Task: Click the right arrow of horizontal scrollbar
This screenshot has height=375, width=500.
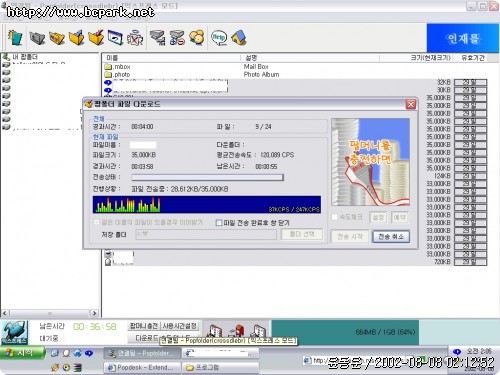Action: pos(94,313)
